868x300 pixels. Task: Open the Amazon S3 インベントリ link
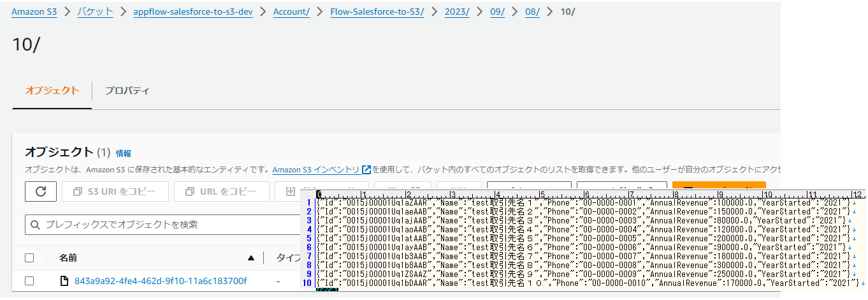(315, 170)
